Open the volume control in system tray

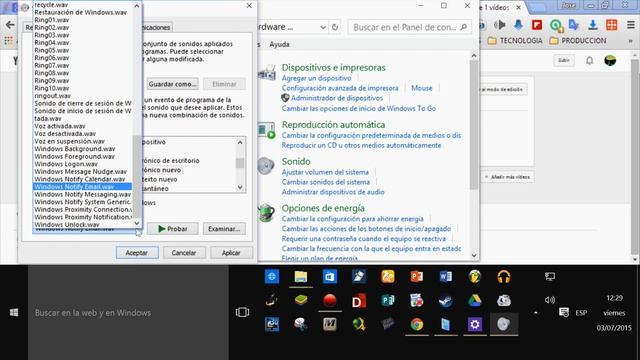tap(550, 300)
